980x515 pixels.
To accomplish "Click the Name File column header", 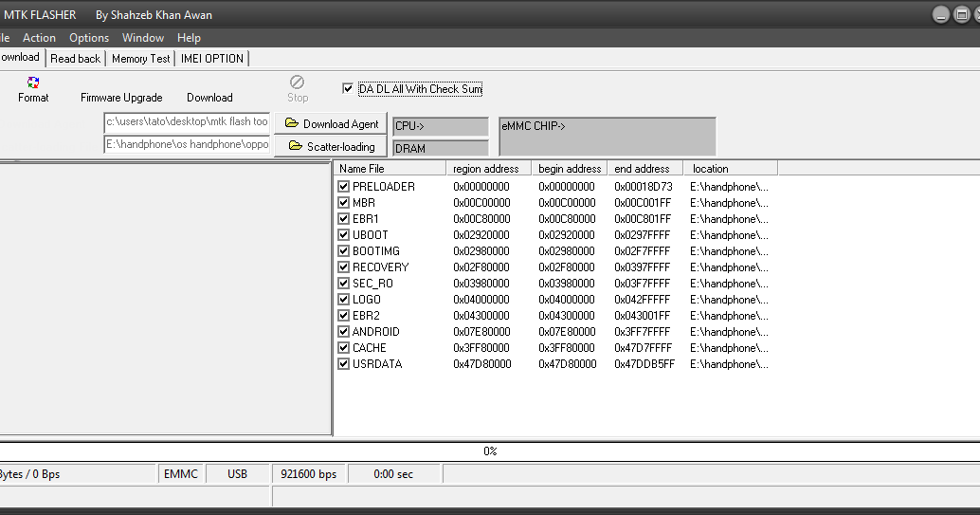I will [390, 168].
